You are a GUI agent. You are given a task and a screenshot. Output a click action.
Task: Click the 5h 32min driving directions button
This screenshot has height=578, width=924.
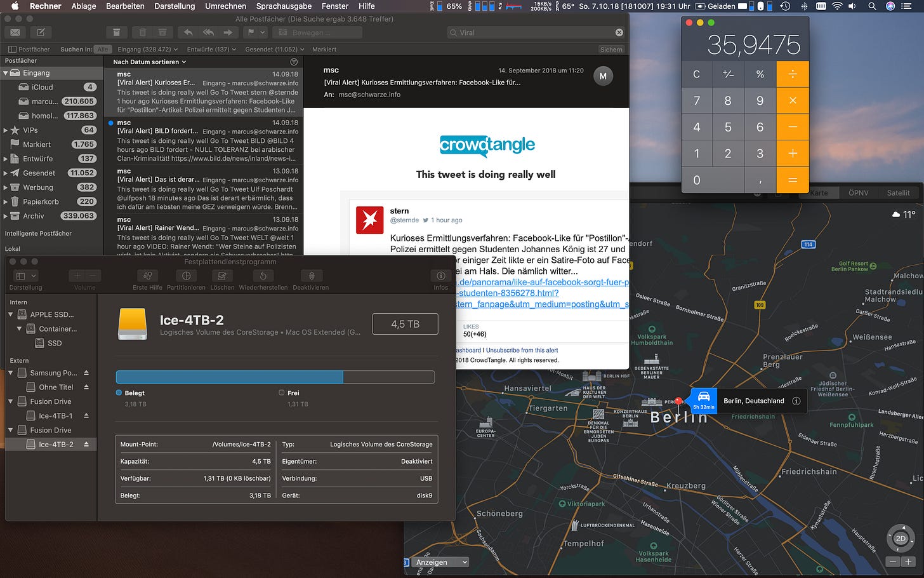point(703,401)
